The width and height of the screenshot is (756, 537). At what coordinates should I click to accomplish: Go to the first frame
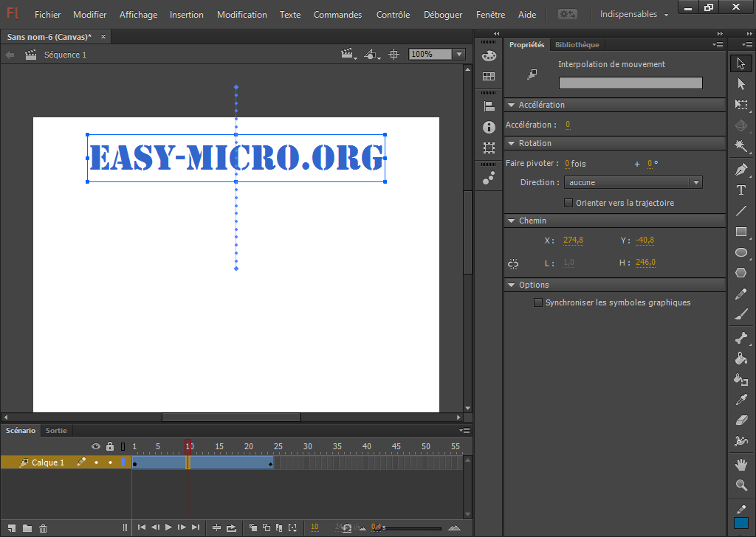click(142, 527)
